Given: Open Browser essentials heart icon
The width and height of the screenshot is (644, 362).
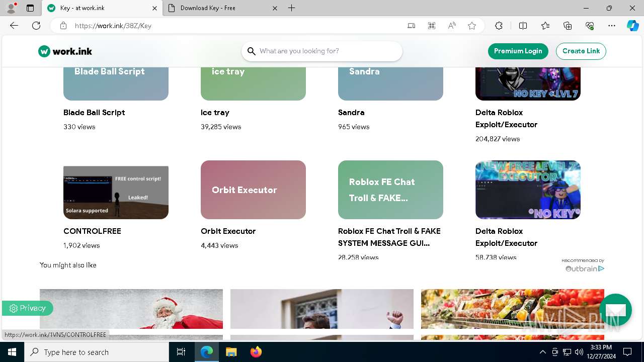Looking at the screenshot, I should click(x=590, y=26).
